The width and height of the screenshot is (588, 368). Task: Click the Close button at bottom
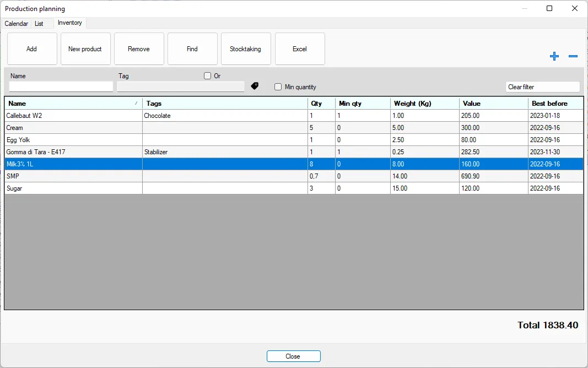(x=293, y=356)
